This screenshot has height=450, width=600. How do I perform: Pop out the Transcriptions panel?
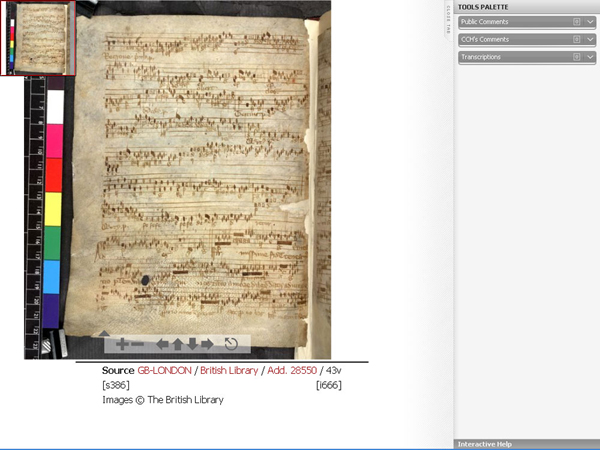coord(576,57)
